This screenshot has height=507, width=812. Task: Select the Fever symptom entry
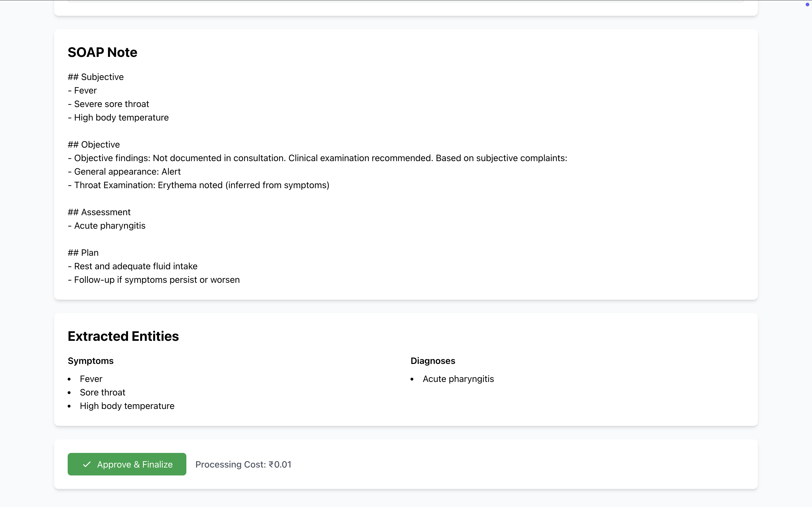(x=91, y=379)
